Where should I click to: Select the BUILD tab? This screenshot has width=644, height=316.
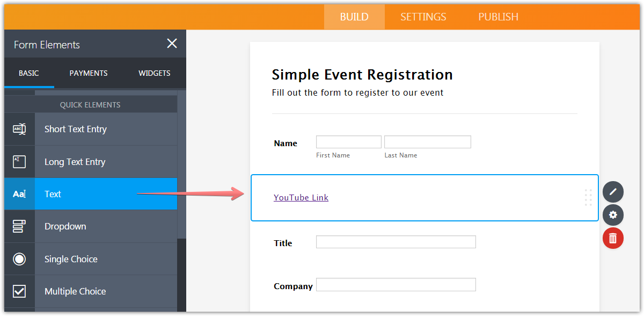point(354,17)
